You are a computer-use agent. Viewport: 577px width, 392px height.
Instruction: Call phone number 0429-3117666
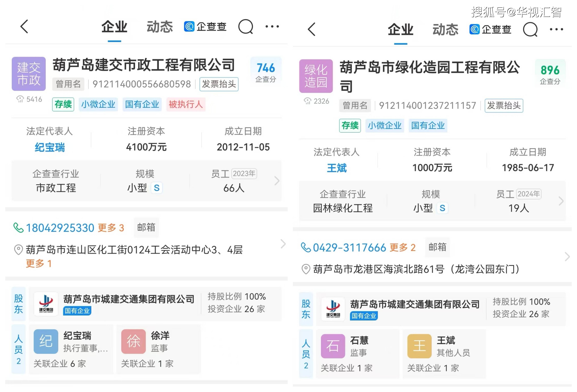349,247
